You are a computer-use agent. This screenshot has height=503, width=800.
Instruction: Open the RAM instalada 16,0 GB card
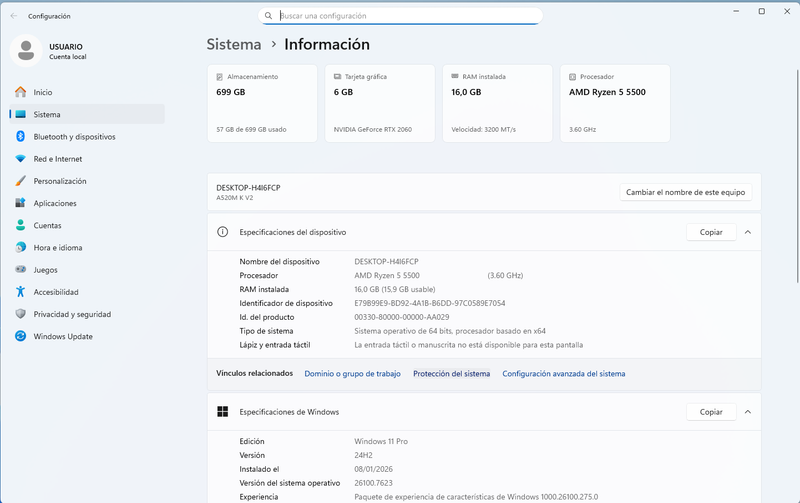coord(497,103)
